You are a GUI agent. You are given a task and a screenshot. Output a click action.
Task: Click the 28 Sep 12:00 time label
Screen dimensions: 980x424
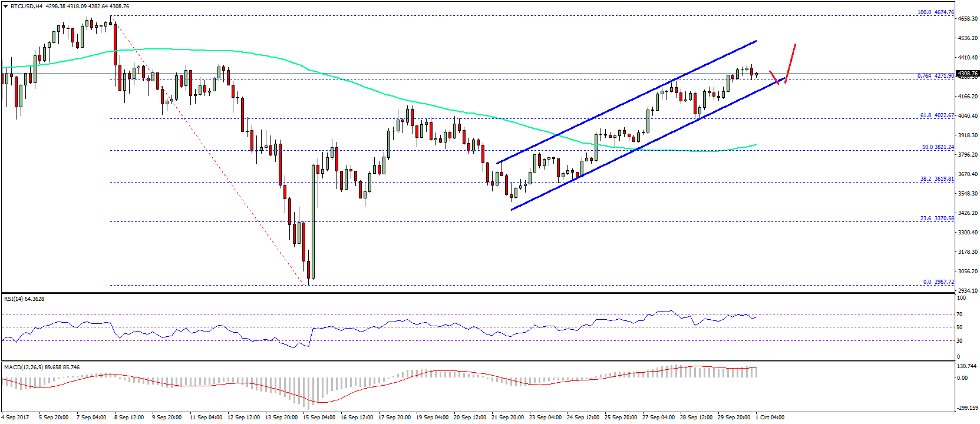click(697, 418)
